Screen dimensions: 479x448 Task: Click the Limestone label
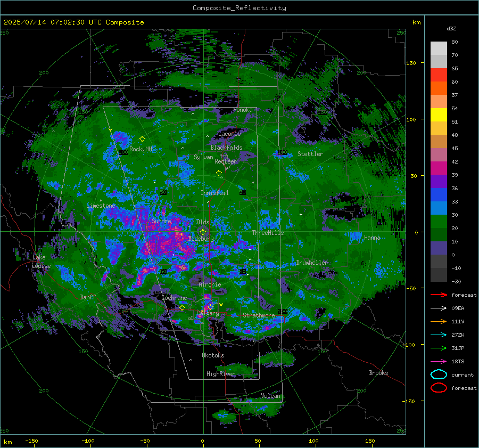101,206
